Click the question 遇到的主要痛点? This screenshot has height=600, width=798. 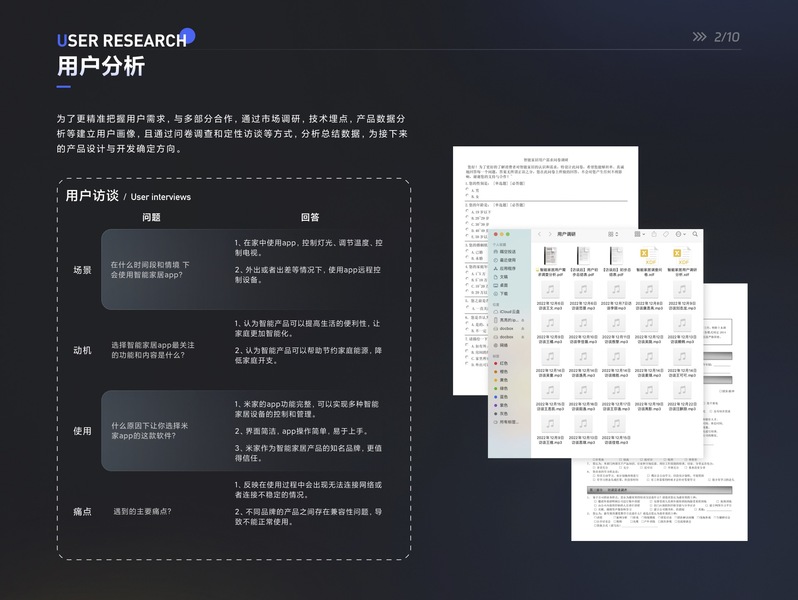pos(142,511)
